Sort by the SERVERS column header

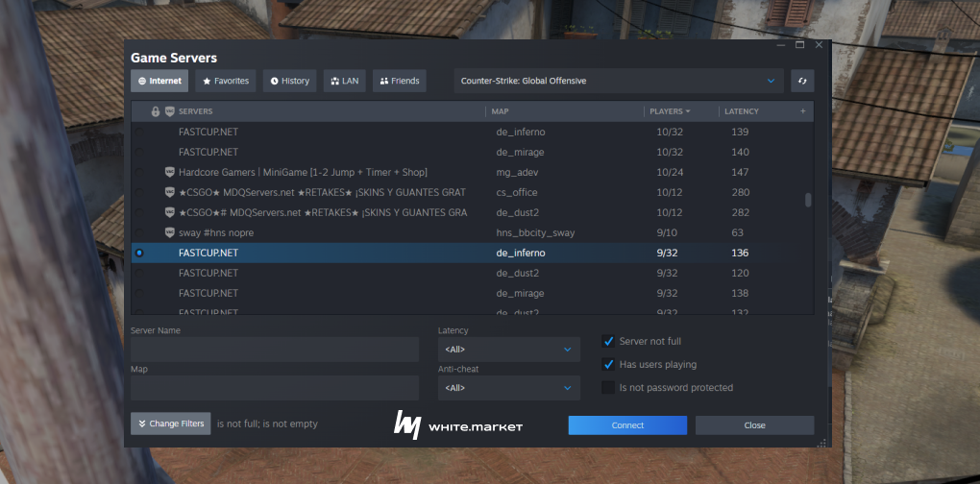[196, 111]
